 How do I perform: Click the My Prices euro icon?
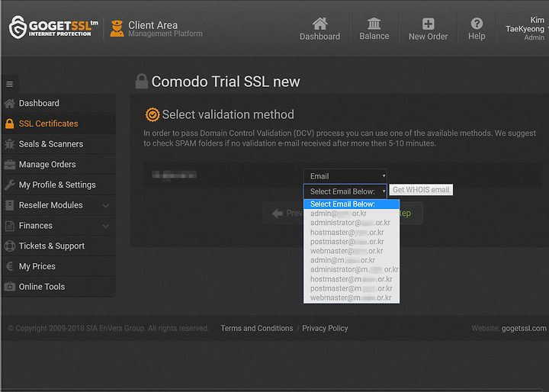pyautogui.click(x=9, y=266)
